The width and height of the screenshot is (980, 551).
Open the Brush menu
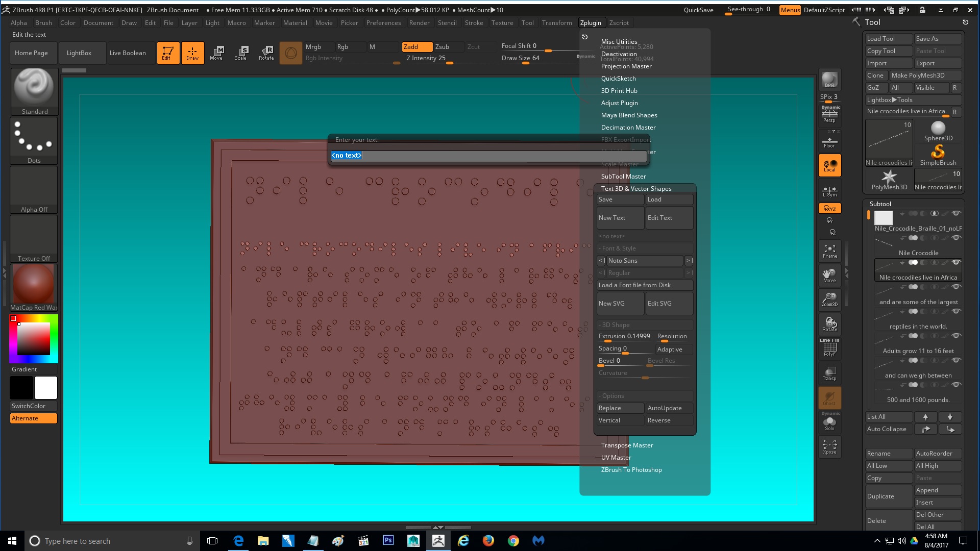click(x=43, y=23)
